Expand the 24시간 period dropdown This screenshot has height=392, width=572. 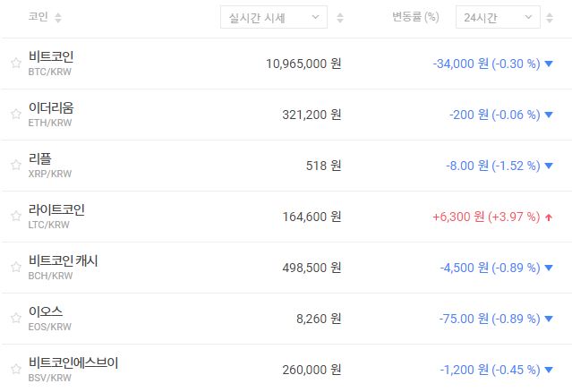pyautogui.click(x=497, y=18)
